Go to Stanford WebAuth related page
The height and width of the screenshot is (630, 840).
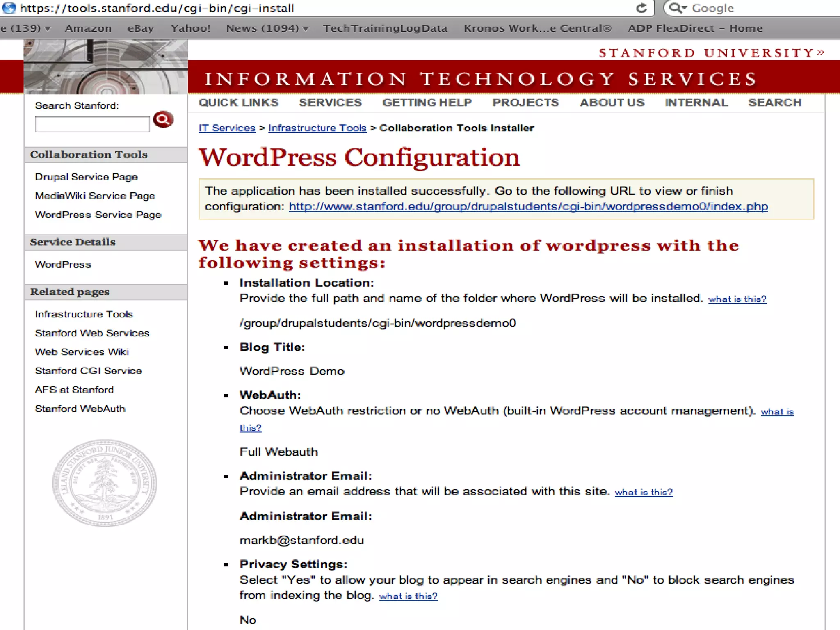pos(80,409)
